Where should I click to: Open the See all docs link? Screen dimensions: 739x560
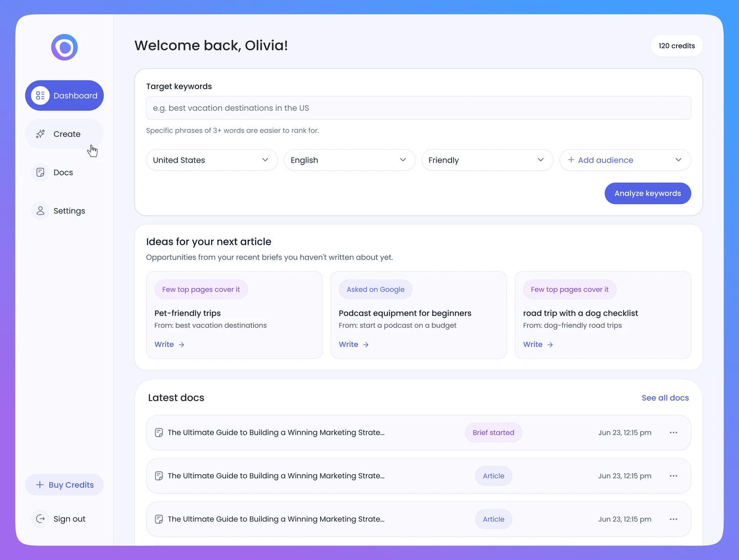pos(665,398)
